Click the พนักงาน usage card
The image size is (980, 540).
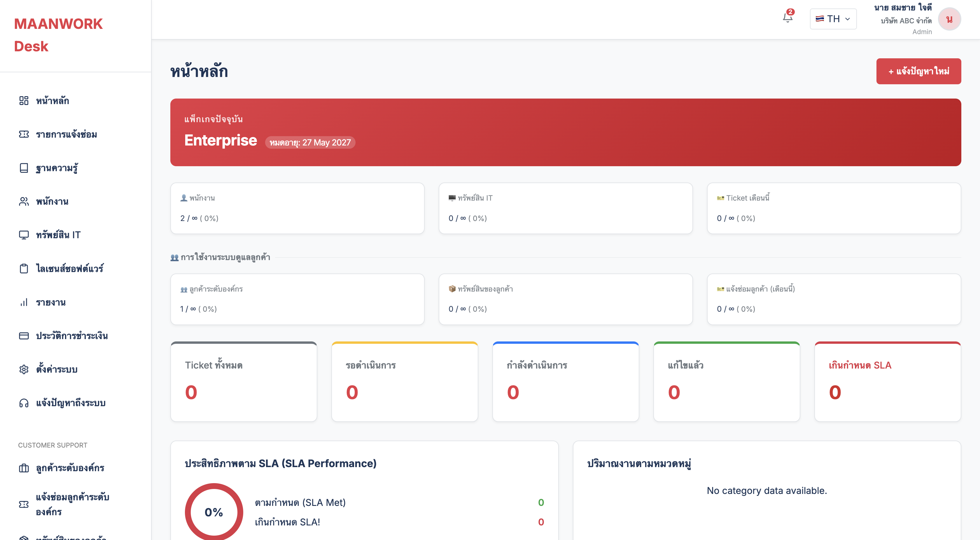[297, 208]
